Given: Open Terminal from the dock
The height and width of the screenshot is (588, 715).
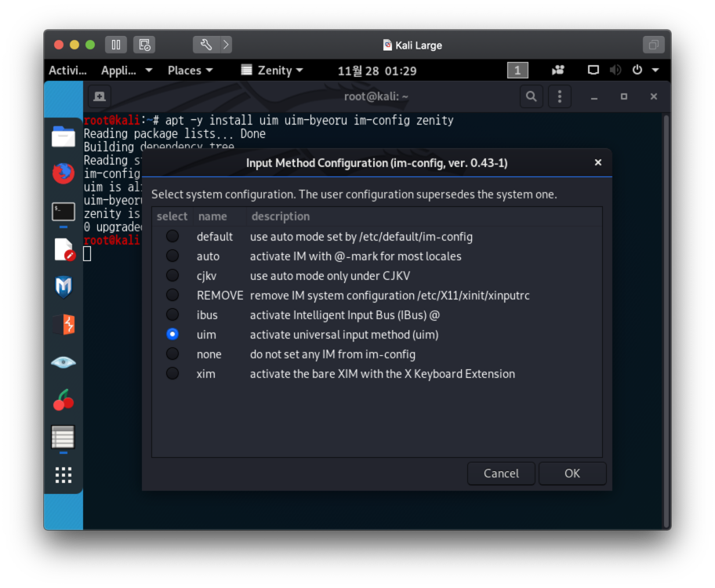Looking at the screenshot, I should [x=64, y=212].
